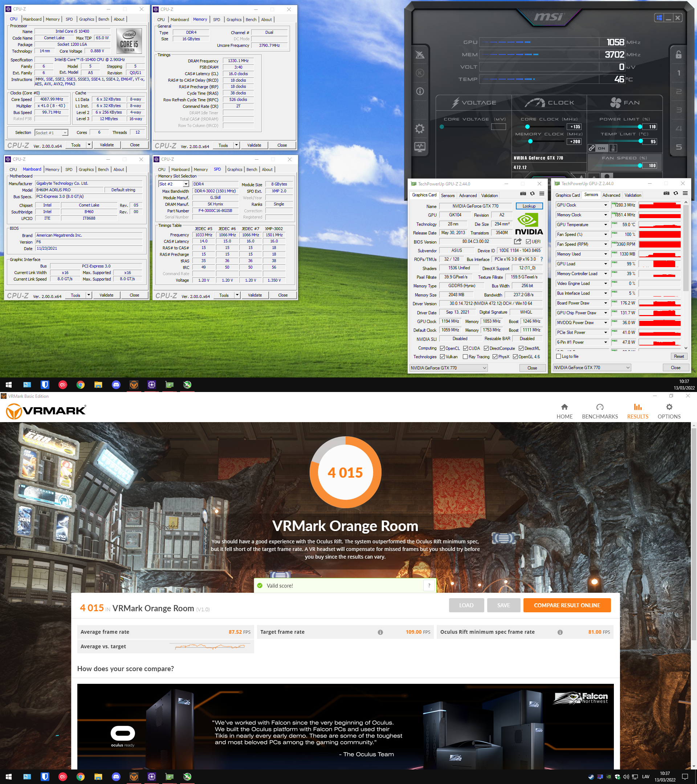This screenshot has width=697, height=784.
Task: Adjust the Power Limit slider in Afterburner
Action: 639,127
